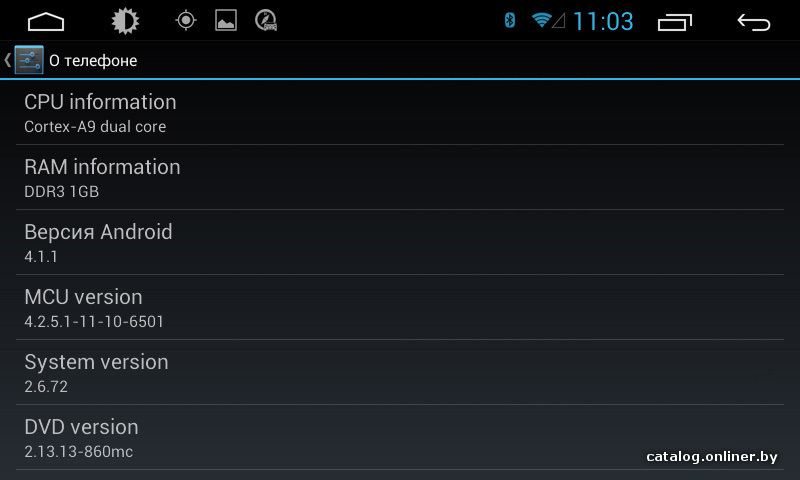Open the brightness sun icon
This screenshot has height=480, width=800.
[125, 21]
